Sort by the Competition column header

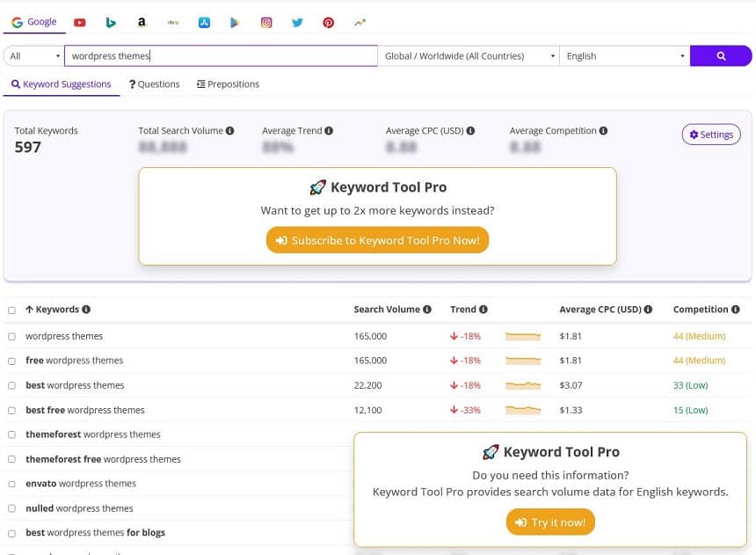click(x=701, y=310)
